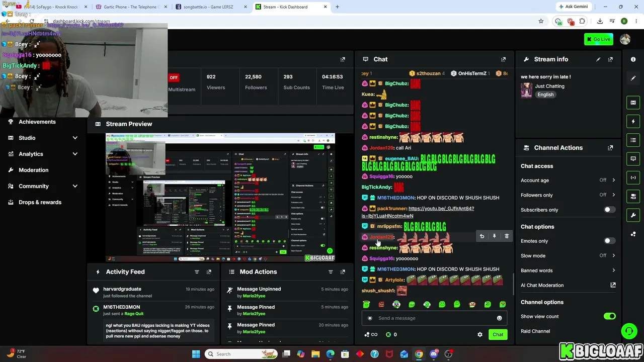The width and height of the screenshot is (644, 362).
Task: Click the Stream Preview video thumbnail
Action: tap(220, 198)
